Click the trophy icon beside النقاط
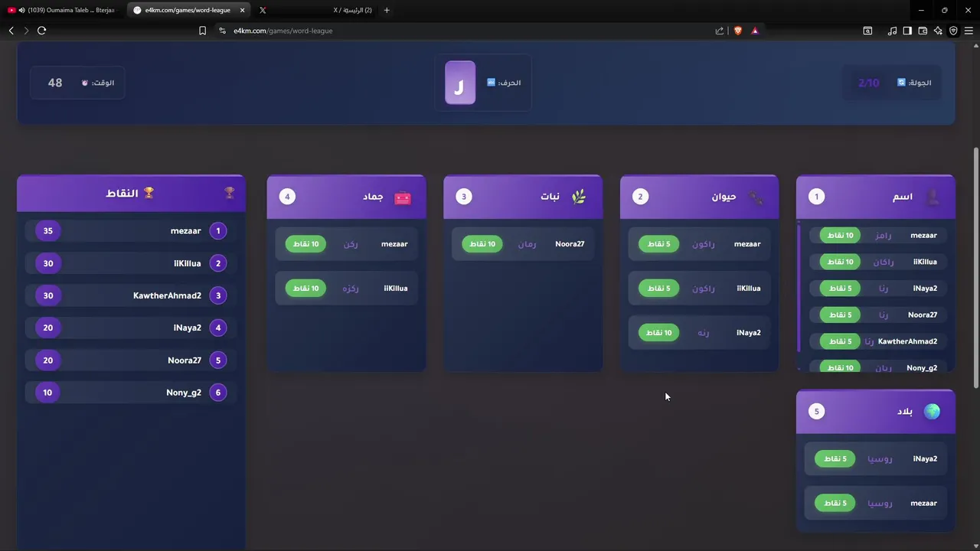 point(149,193)
